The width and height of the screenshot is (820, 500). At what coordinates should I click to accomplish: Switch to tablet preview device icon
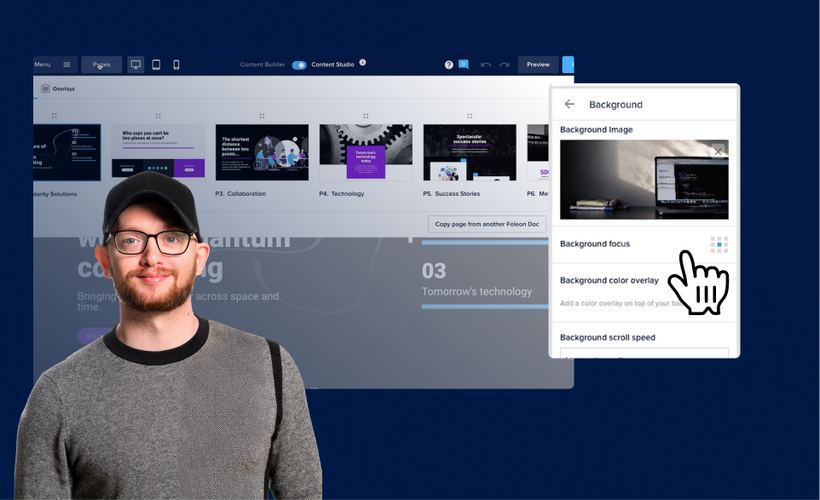point(156,65)
